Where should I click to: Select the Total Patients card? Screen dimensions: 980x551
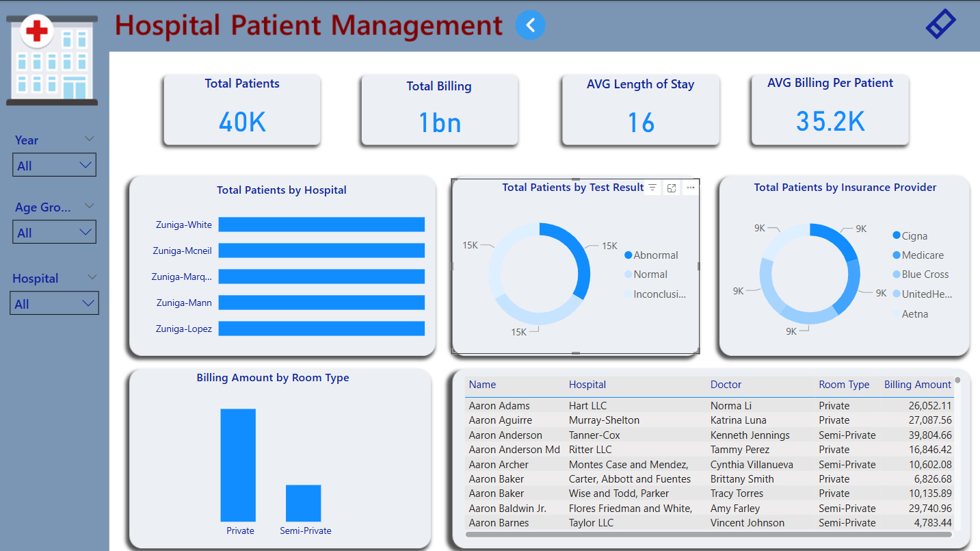coord(242,110)
